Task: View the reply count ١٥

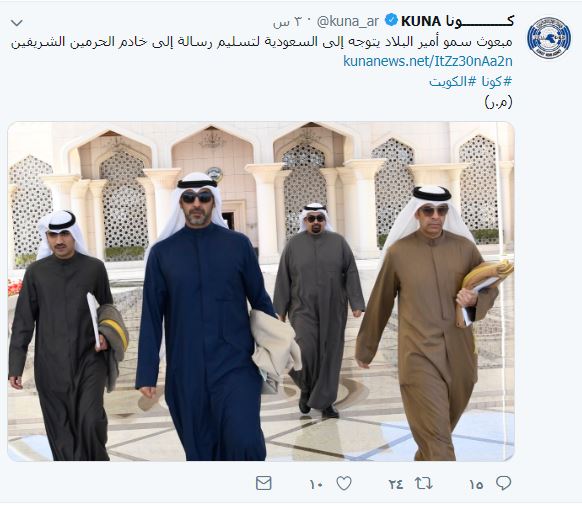Action: (x=476, y=484)
